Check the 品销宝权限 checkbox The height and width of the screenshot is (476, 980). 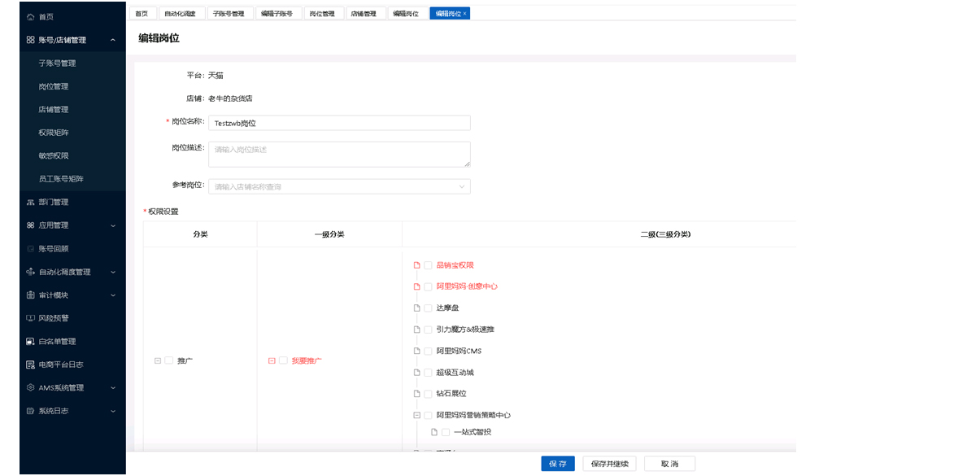click(x=428, y=265)
